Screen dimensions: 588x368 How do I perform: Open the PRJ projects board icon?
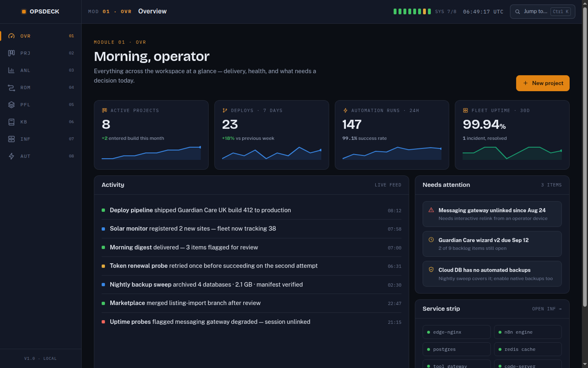click(11, 53)
